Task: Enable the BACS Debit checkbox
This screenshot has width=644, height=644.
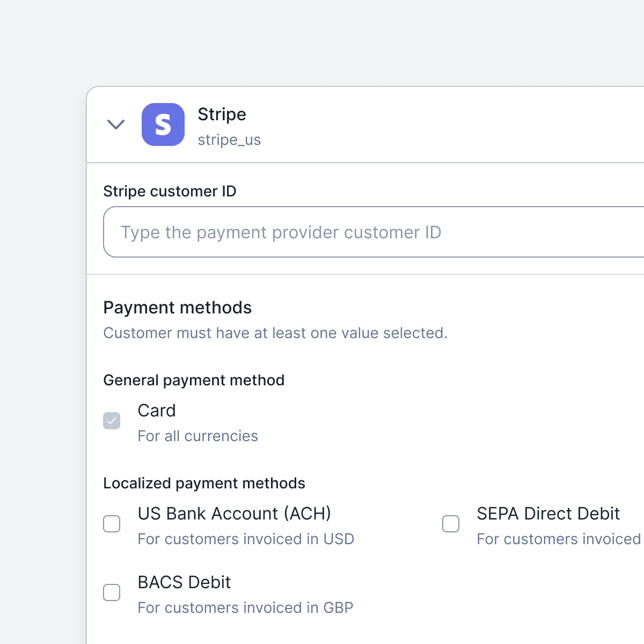Action: click(112, 592)
